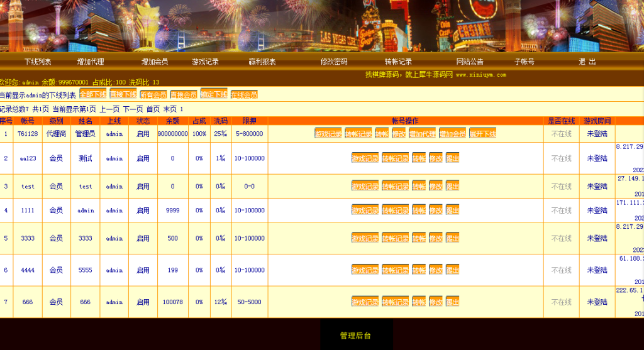Open 游戏记录 for account aa123

(365, 158)
